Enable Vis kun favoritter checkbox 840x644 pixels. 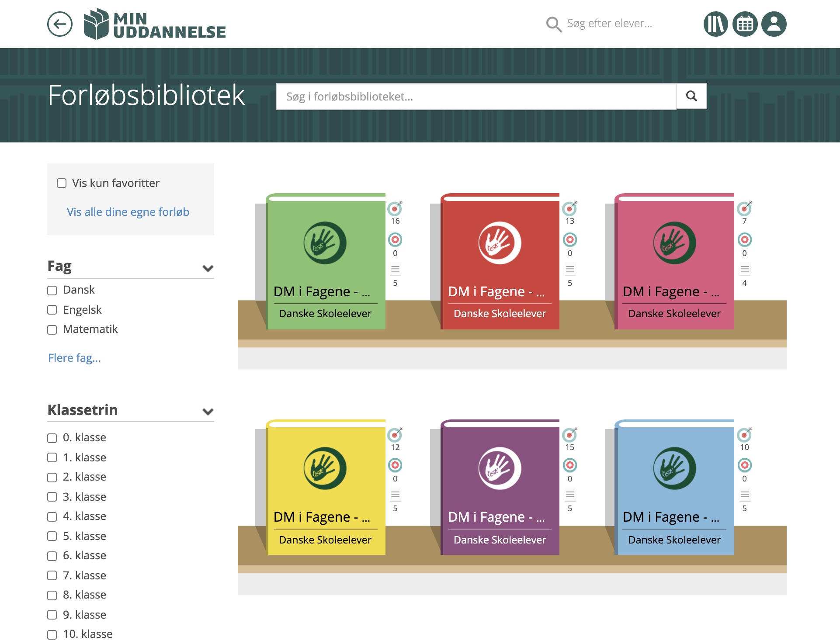click(62, 183)
